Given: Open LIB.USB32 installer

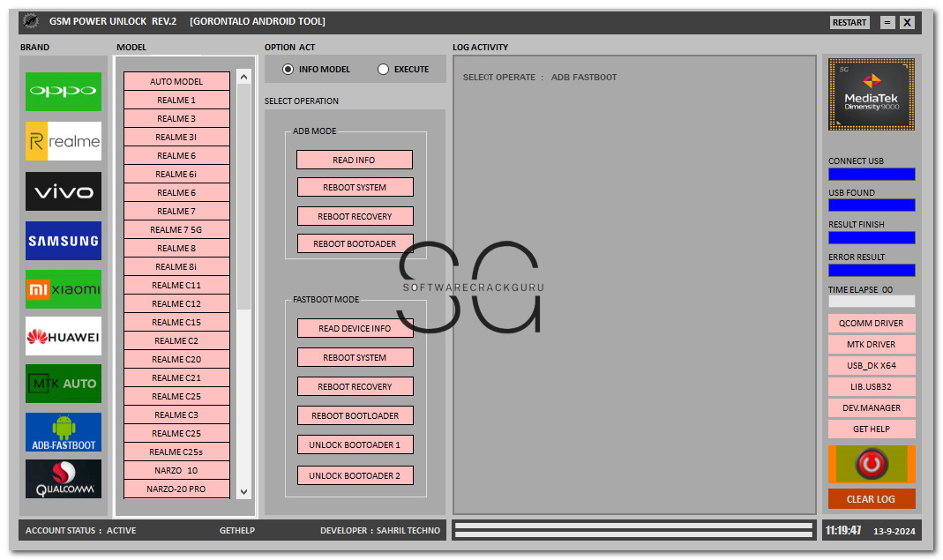Looking at the screenshot, I should pos(872,387).
